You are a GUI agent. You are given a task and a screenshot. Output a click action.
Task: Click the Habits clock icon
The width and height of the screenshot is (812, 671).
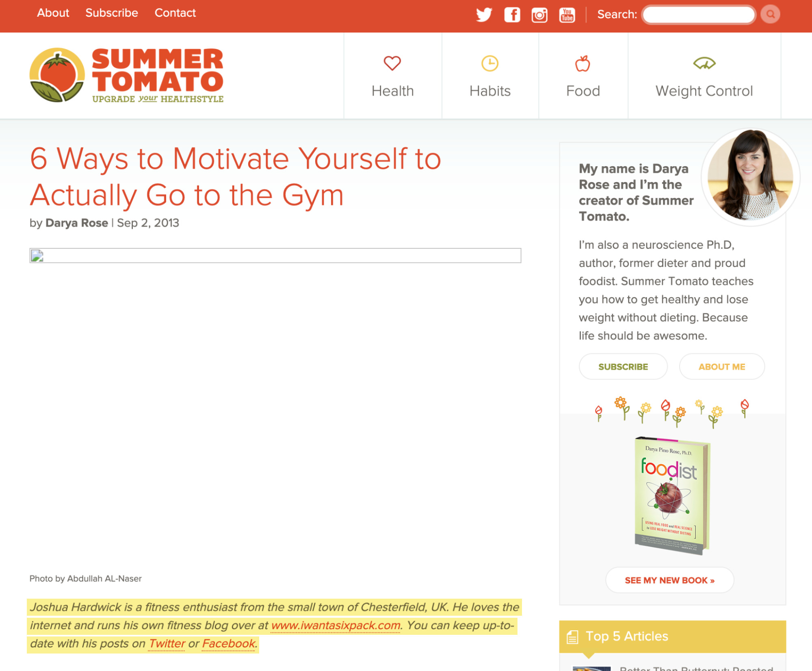489,63
